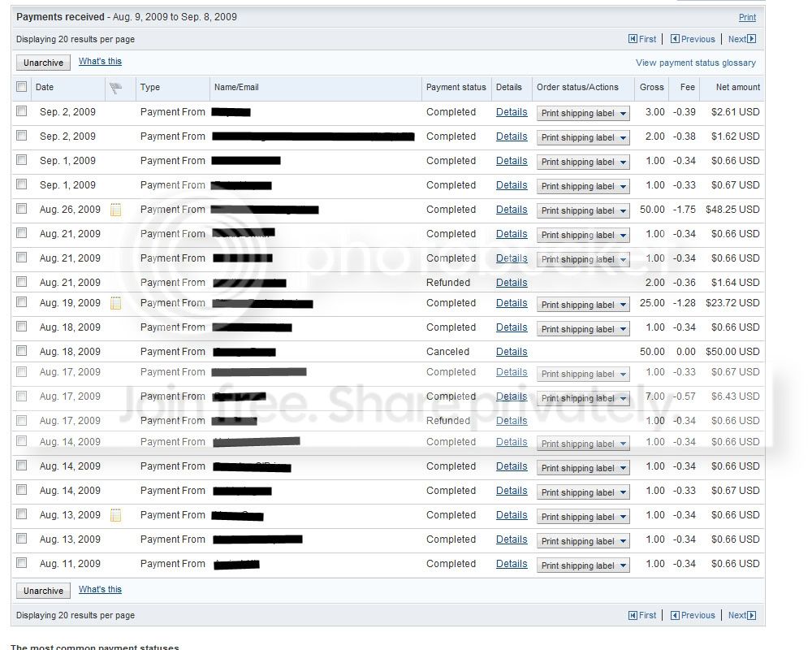This screenshot has width=812, height=650.
Task: Select the checkbox for the Aug. 19 $23.72 USD payment
Action: click(x=21, y=301)
